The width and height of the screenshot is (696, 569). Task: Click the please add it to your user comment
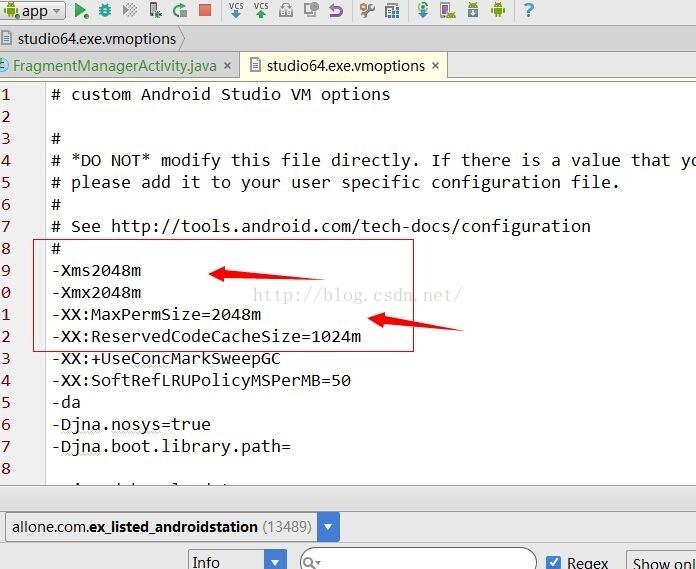pyautogui.click(x=336, y=182)
